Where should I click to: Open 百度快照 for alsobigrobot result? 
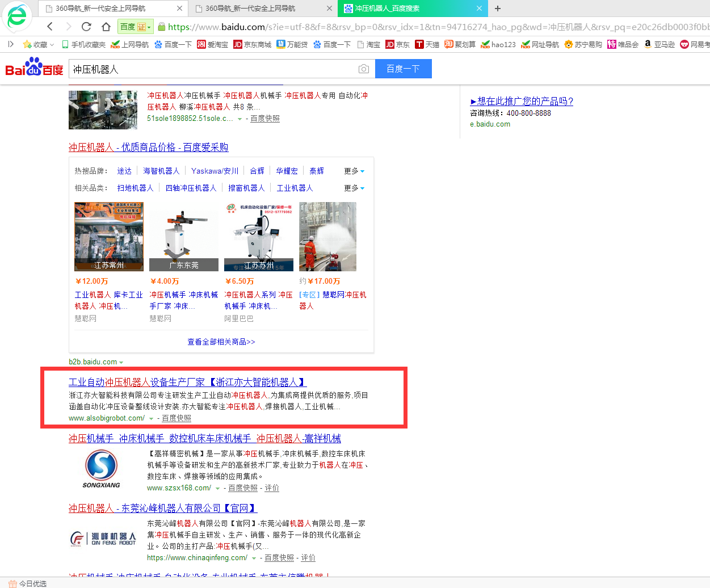[x=177, y=418]
